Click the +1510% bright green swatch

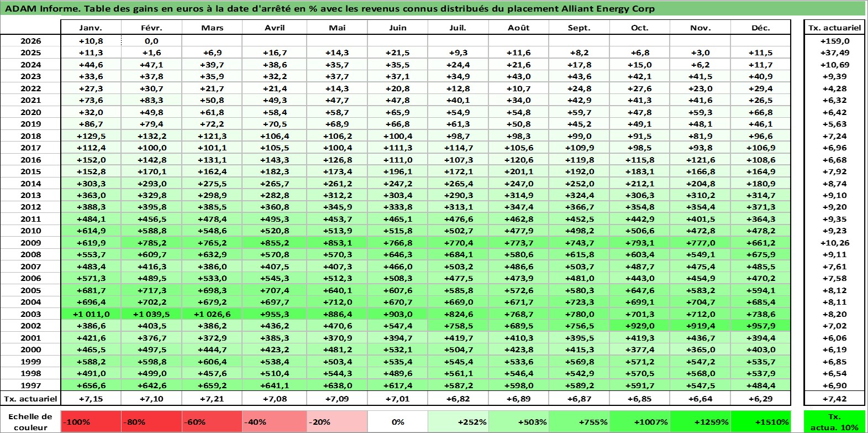761,421
